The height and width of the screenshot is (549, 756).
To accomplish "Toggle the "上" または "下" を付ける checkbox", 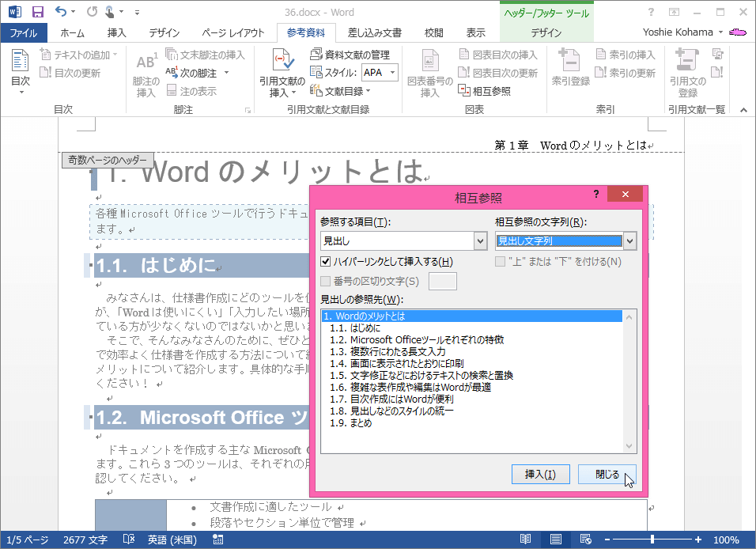I will [x=500, y=262].
